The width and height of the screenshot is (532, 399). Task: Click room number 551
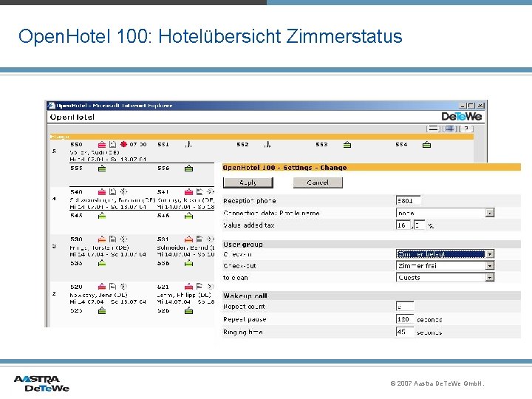pos(163,145)
